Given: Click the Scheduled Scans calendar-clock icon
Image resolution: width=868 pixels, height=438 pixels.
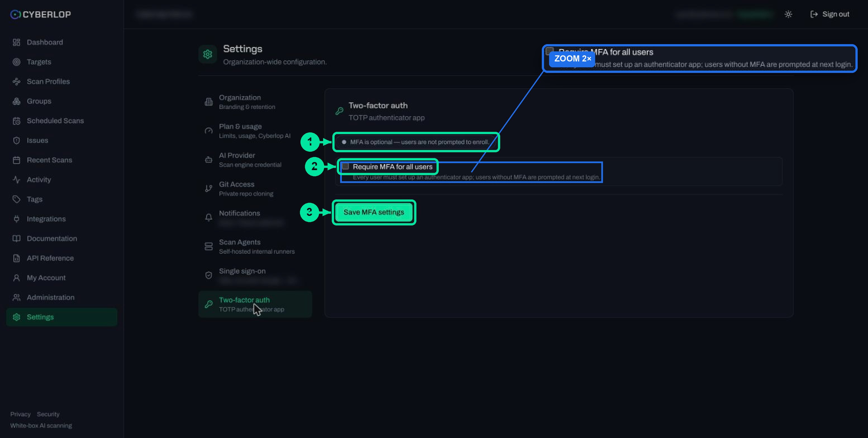Looking at the screenshot, I should click(16, 121).
